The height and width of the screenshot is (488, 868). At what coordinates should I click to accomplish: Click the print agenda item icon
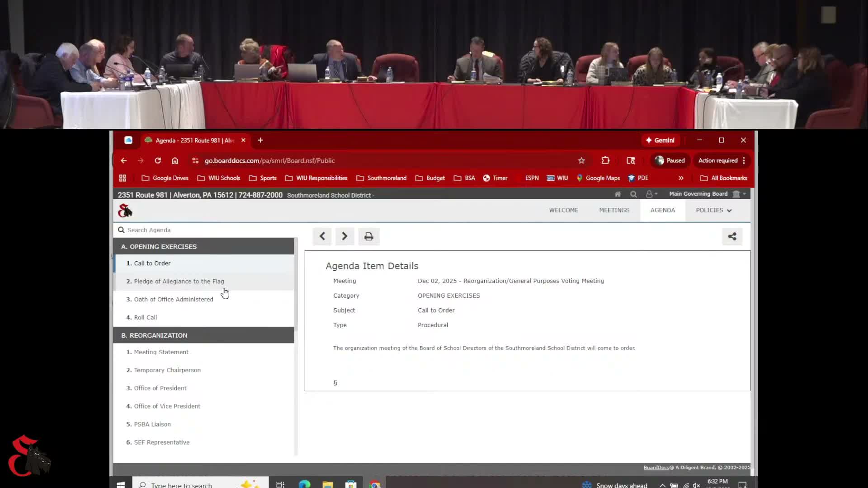point(368,236)
